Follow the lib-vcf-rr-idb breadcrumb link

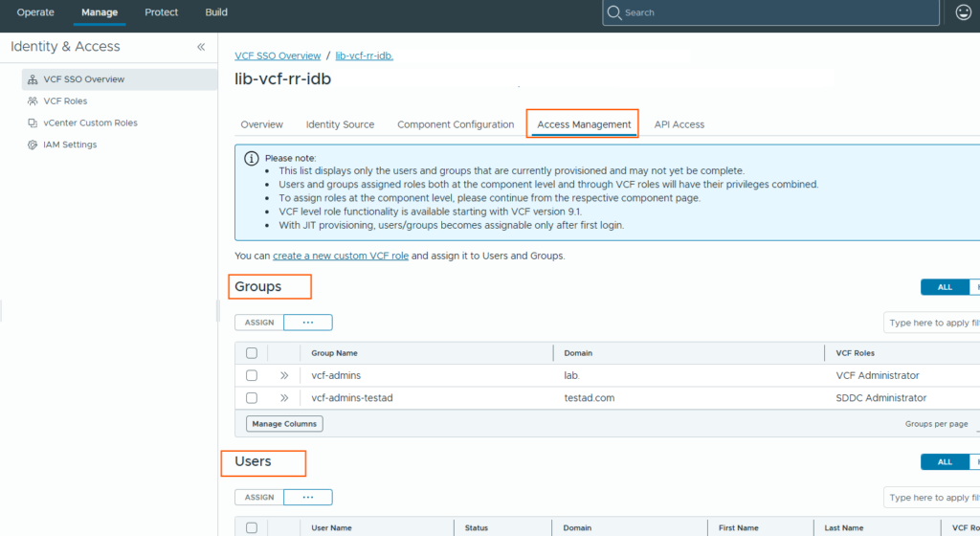365,56
